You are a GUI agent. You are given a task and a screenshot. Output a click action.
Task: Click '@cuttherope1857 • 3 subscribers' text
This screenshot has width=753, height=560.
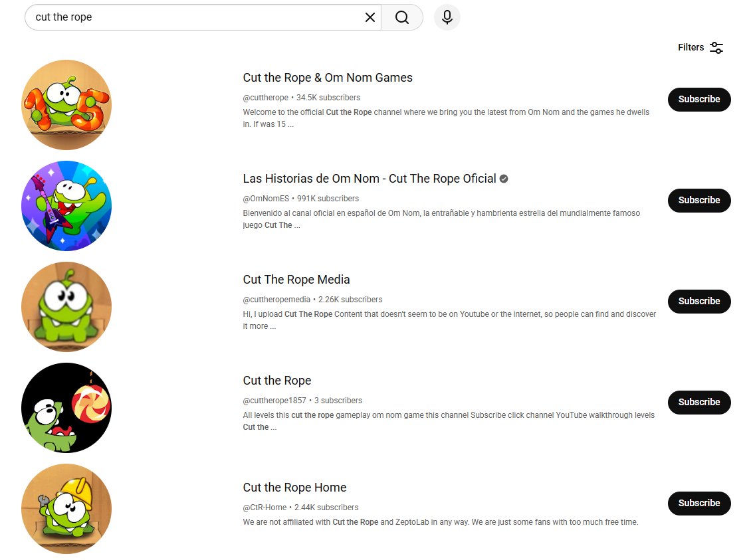(302, 401)
